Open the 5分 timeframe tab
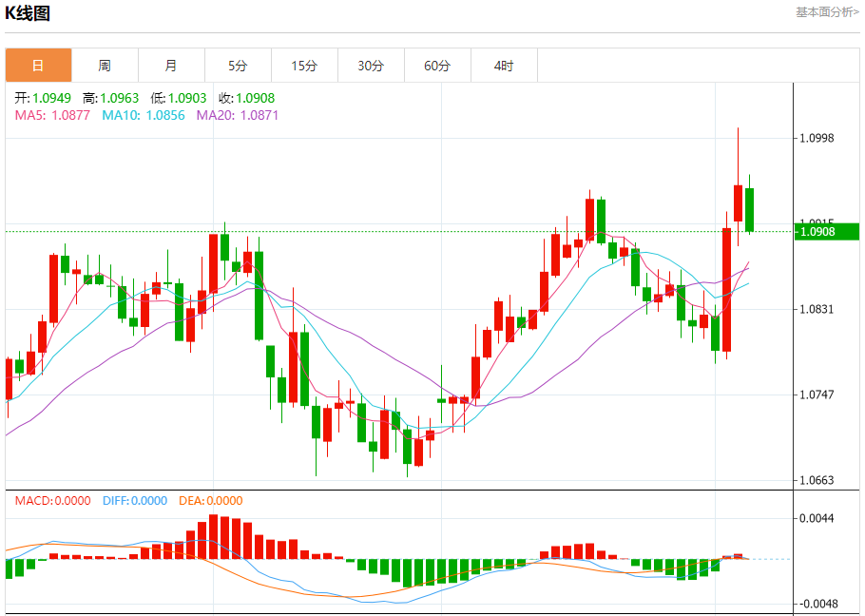Screen dimensions: 865x616 (238, 66)
